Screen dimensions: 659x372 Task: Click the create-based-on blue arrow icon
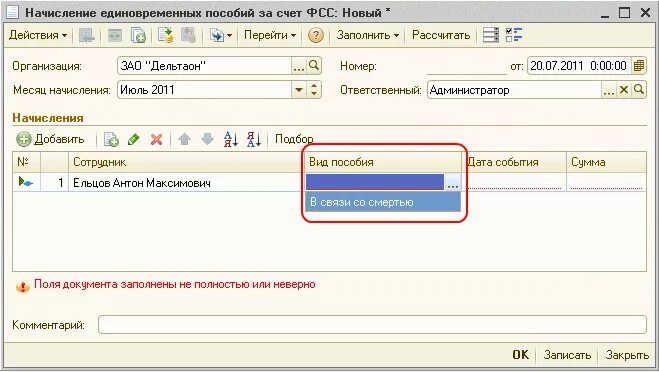[217, 35]
